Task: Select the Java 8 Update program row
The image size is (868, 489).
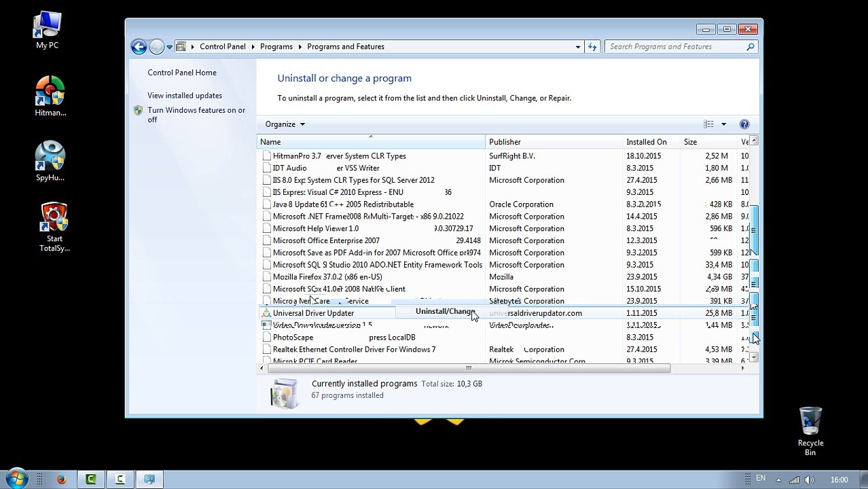Action: [503, 204]
